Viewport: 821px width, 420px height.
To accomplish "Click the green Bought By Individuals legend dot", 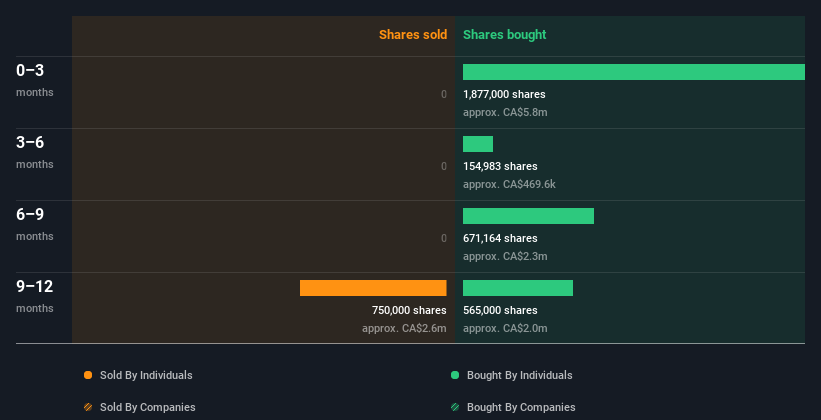I will pyautogui.click(x=455, y=375).
